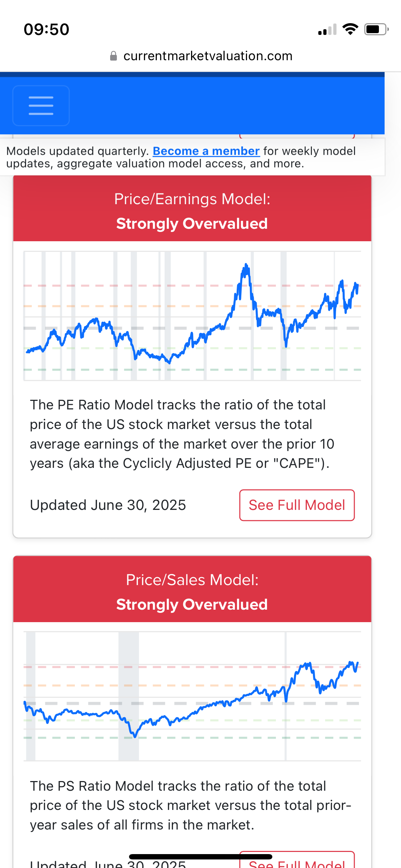Open See Full Model for Price/Earnings
Viewport: 401px width, 868px height.
point(297,505)
